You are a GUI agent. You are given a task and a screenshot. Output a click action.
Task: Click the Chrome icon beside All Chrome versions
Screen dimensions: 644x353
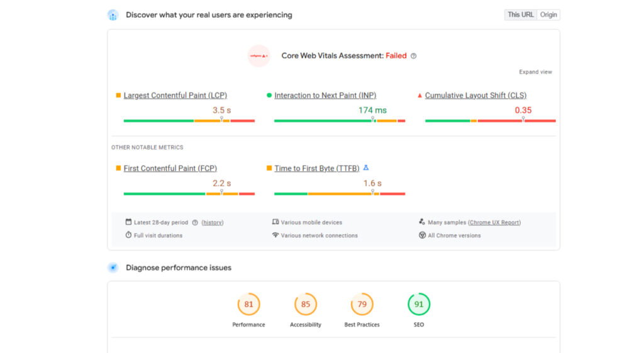click(422, 235)
